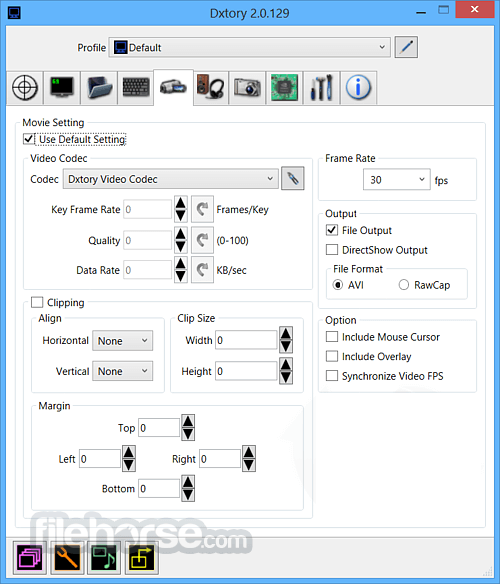The width and height of the screenshot is (500, 584).
Task: Click the Clip Size Width field
Action: [246, 340]
